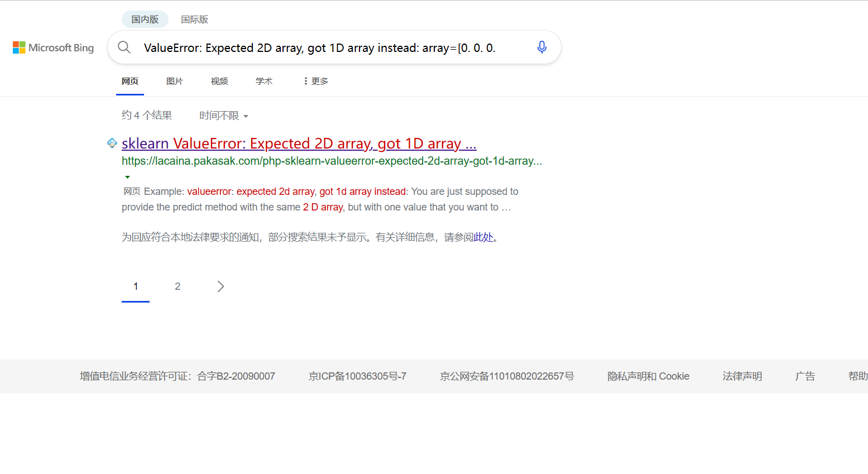
Task: Expand the 时间不限 time filter
Action: tap(224, 116)
